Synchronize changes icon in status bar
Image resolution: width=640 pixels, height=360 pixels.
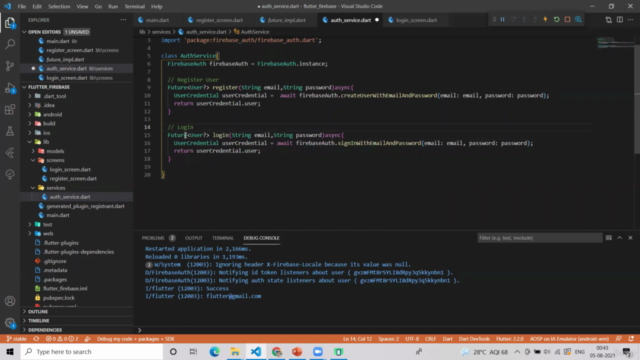tap(36, 339)
